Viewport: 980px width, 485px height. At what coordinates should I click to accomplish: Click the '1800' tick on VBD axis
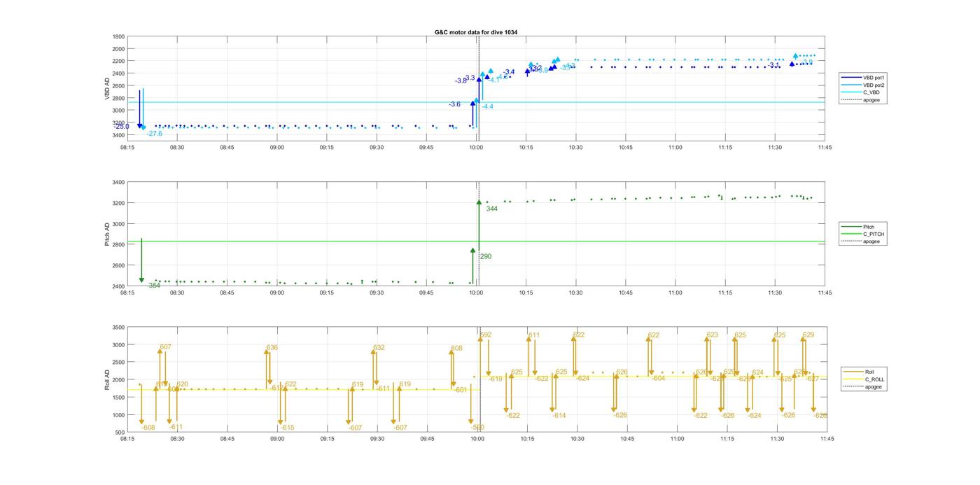tap(119, 36)
